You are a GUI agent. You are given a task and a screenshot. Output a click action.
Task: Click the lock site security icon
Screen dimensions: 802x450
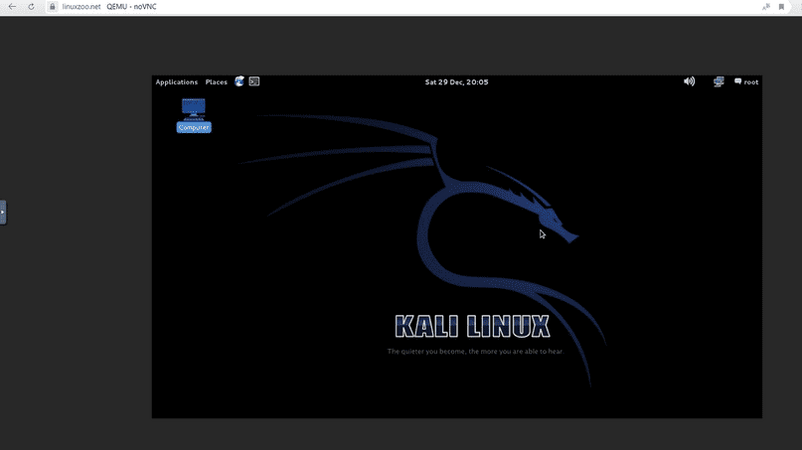(52, 7)
